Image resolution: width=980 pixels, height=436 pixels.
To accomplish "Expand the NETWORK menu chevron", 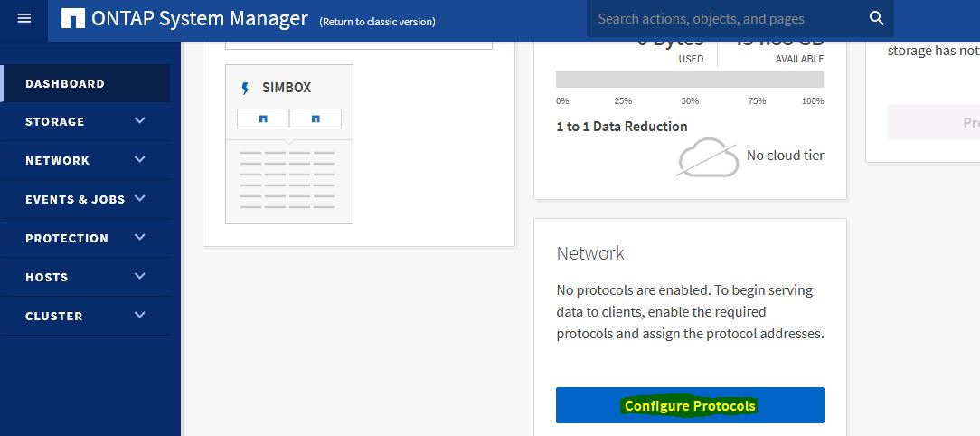I will click(140, 159).
